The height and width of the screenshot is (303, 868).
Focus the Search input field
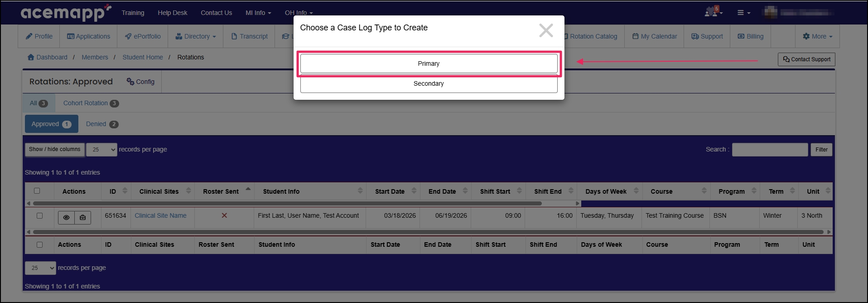(770, 150)
